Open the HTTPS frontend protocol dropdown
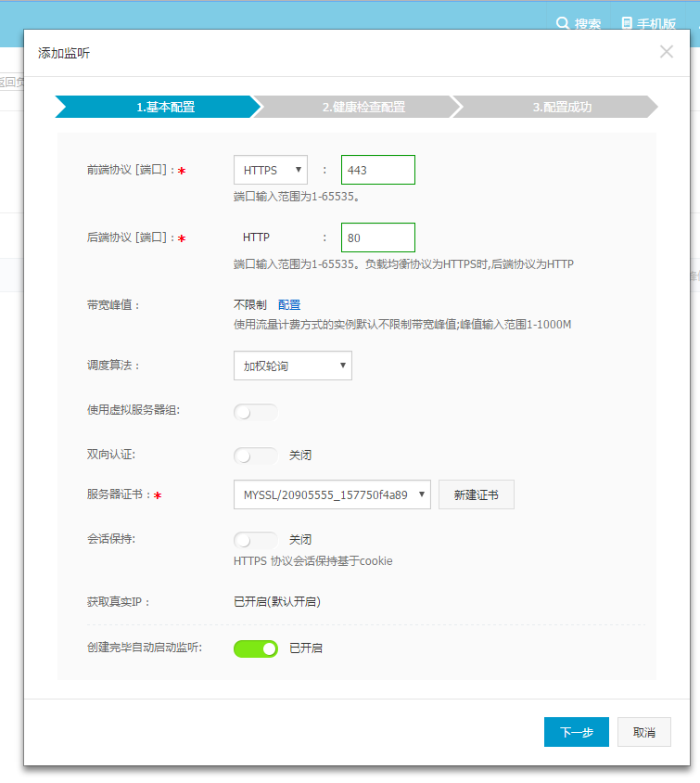The image size is (700, 783). 270,171
